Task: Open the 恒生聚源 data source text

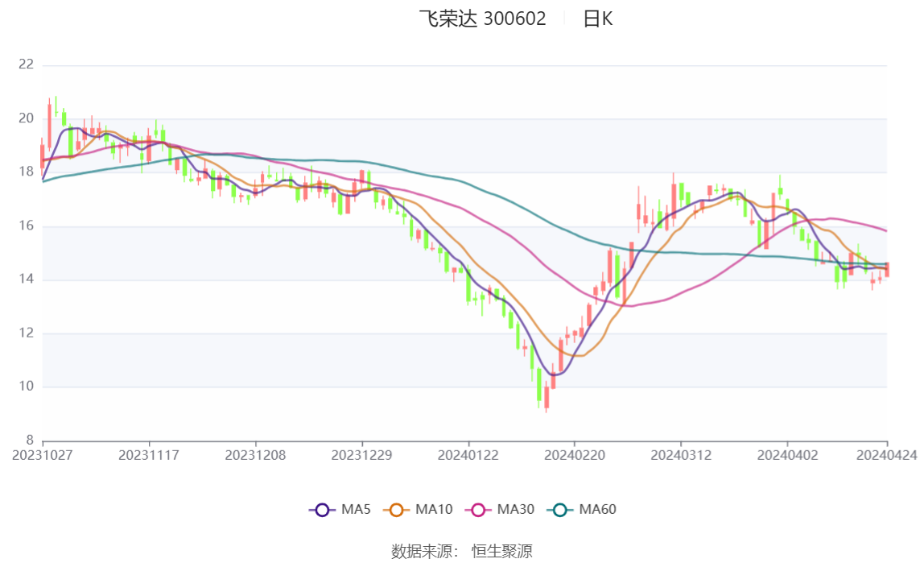Action: [501, 551]
